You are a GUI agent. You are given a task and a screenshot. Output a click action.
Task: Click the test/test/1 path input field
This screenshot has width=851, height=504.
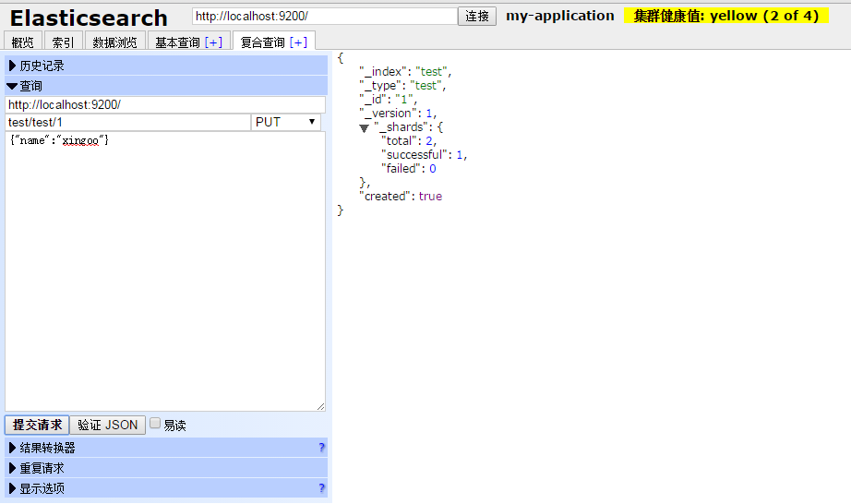click(x=127, y=122)
